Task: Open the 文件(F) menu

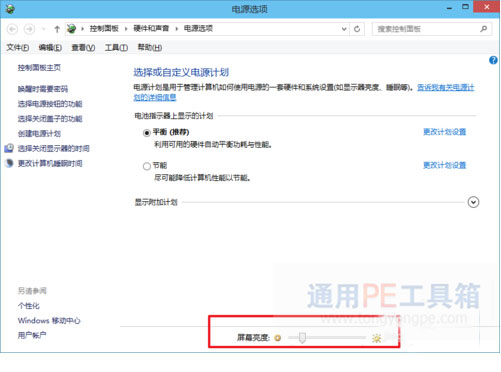Action: 18,48
